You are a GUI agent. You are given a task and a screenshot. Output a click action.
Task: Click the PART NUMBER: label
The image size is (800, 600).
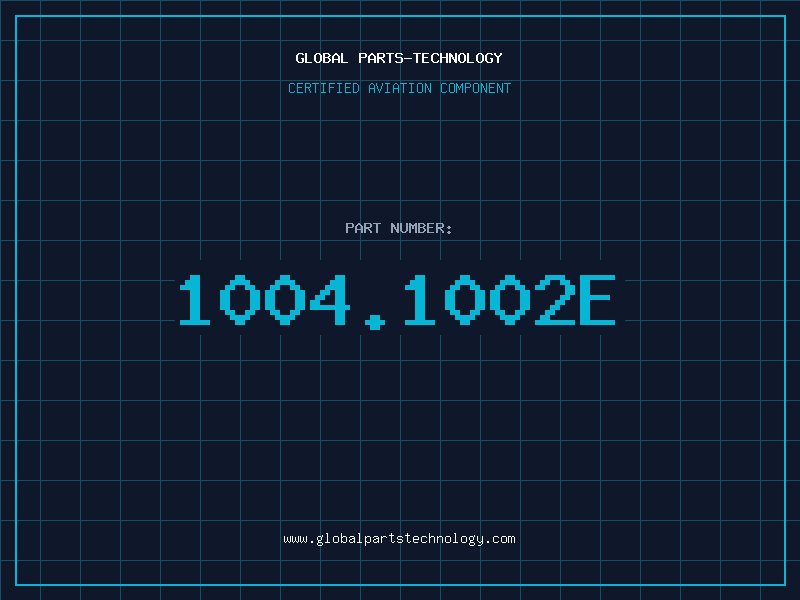tap(399, 228)
